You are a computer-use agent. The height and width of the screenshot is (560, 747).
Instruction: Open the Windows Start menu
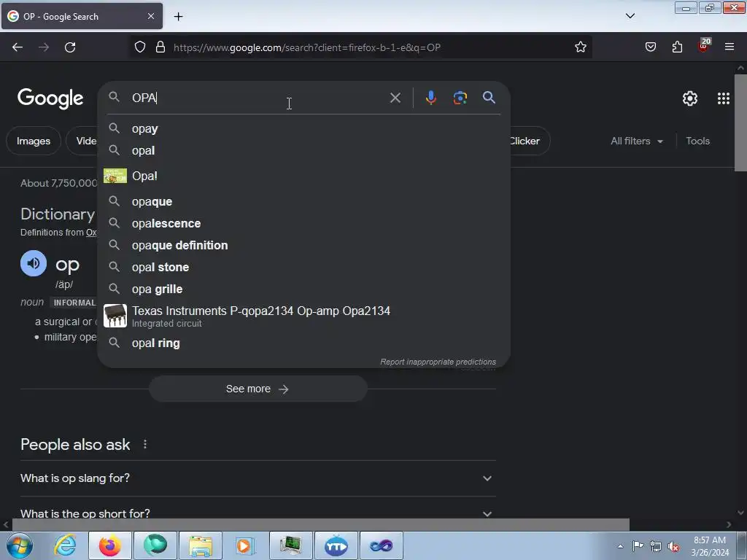(20, 545)
